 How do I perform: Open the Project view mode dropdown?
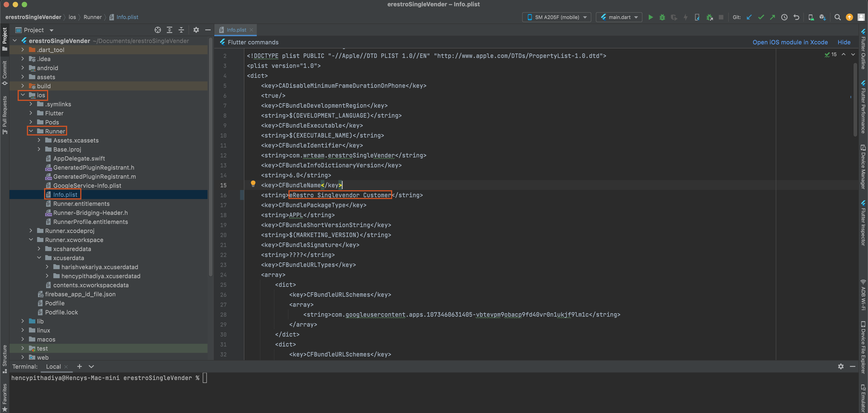(35, 30)
